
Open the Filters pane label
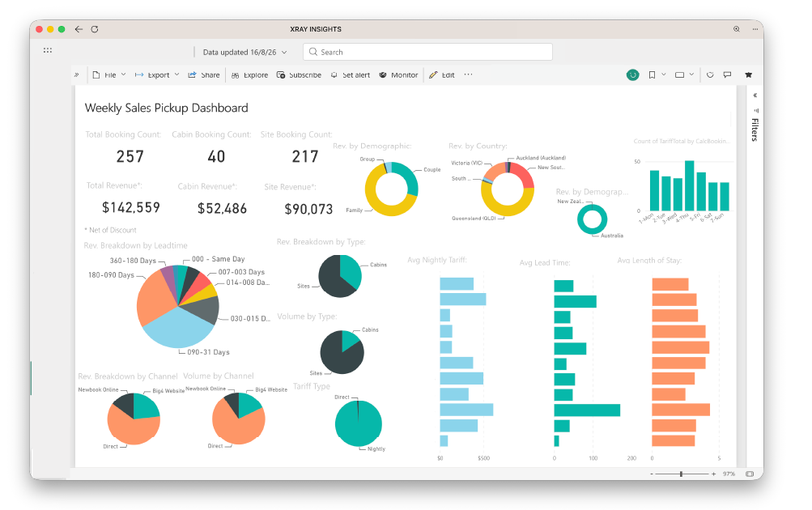pyautogui.click(x=755, y=130)
